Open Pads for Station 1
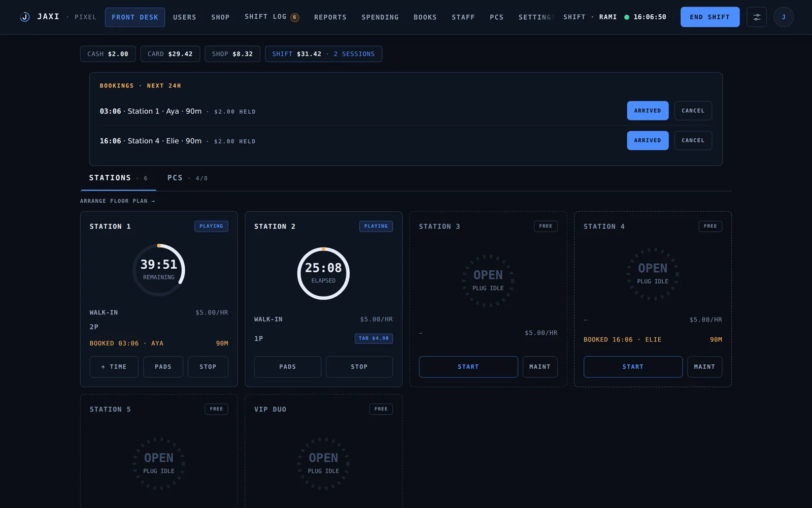 point(163,367)
